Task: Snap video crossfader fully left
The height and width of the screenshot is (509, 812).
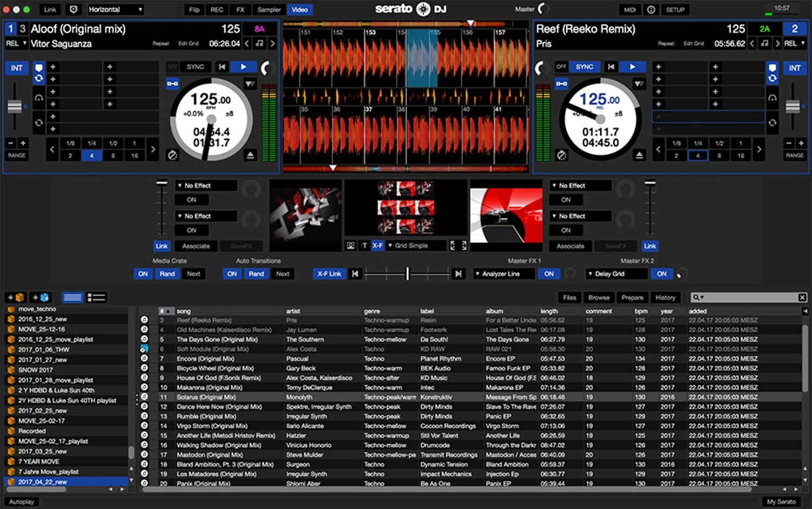Action: (x=355, y=274)
